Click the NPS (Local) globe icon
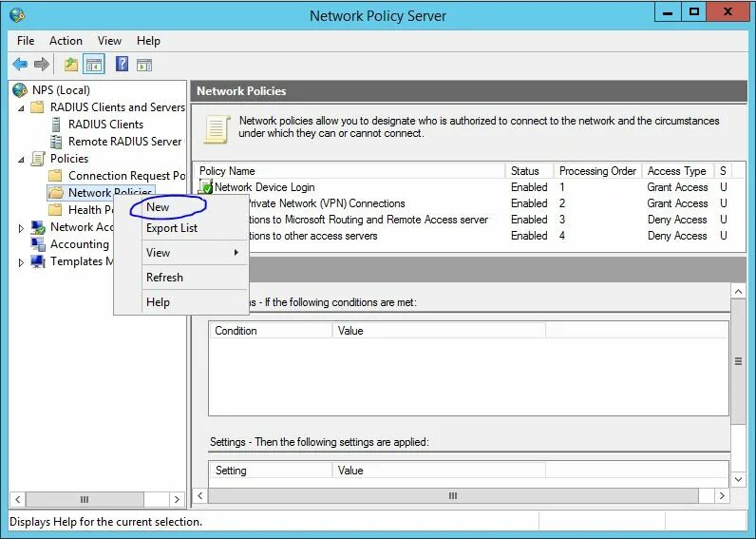 20,89
